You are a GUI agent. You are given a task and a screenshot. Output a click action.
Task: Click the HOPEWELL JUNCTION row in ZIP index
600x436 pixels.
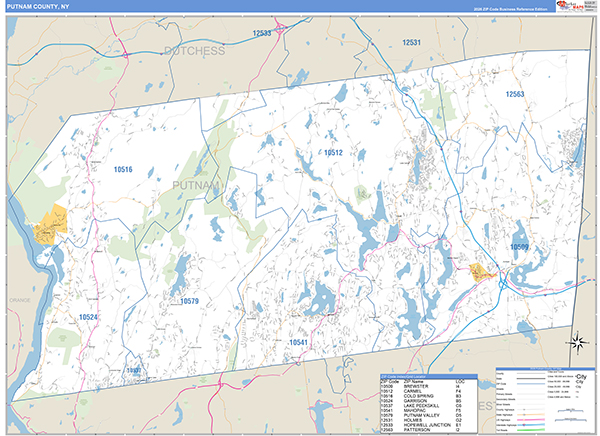coord(429,425)
